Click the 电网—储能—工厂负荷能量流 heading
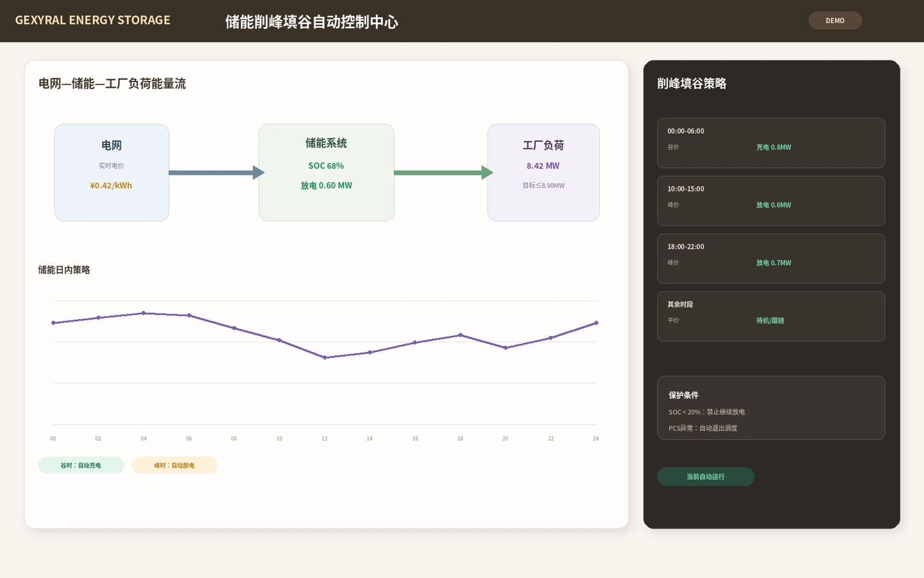The height and width of the screenshot is (578, 924). pyautogui.click(x=112, y=83)
